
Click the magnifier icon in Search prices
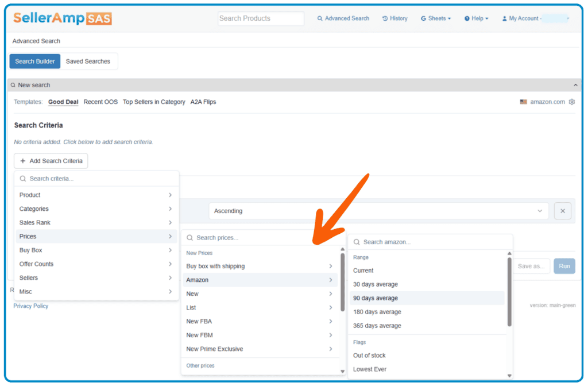coord(189,238)
